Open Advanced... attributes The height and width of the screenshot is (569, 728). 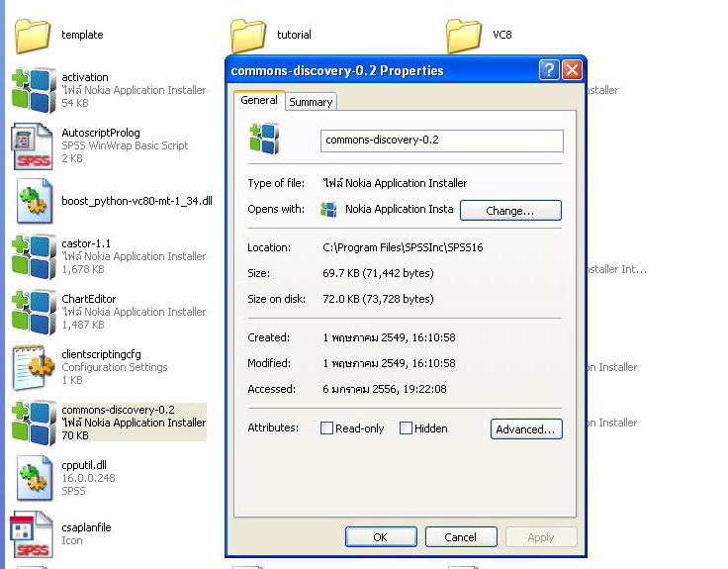526,429
